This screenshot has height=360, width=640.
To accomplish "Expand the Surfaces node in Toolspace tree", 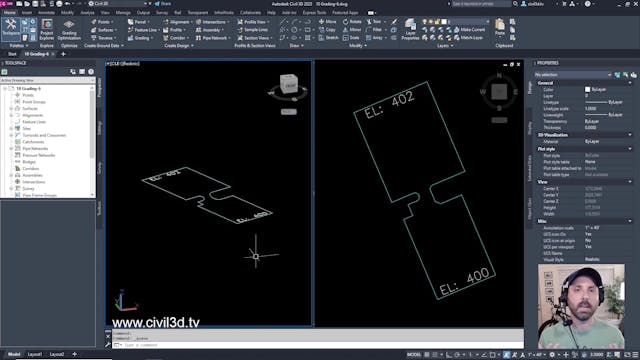I will coord(11,109).
